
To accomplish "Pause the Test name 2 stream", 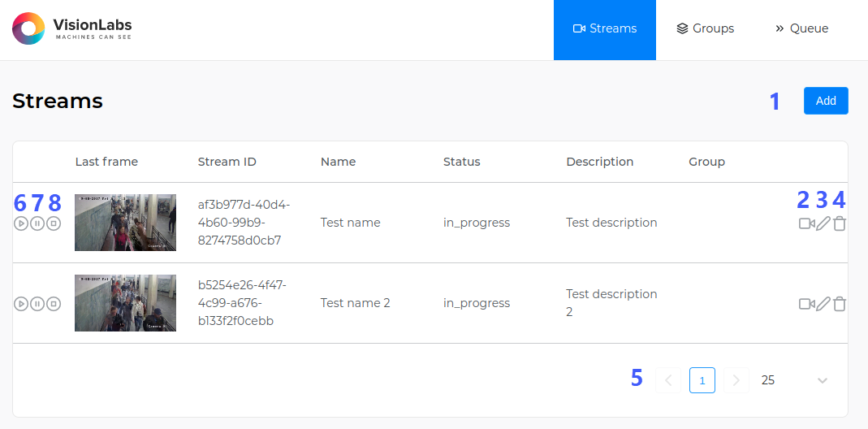I will [37, 304].
